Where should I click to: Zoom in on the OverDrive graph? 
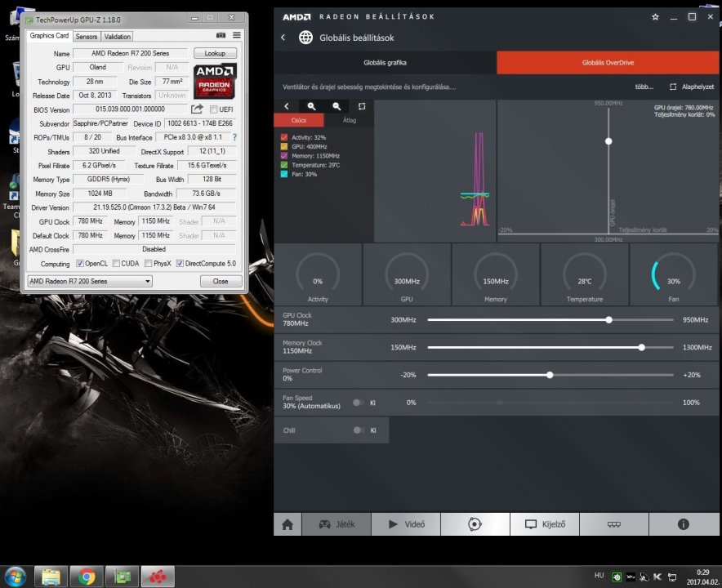click(311, 106)
